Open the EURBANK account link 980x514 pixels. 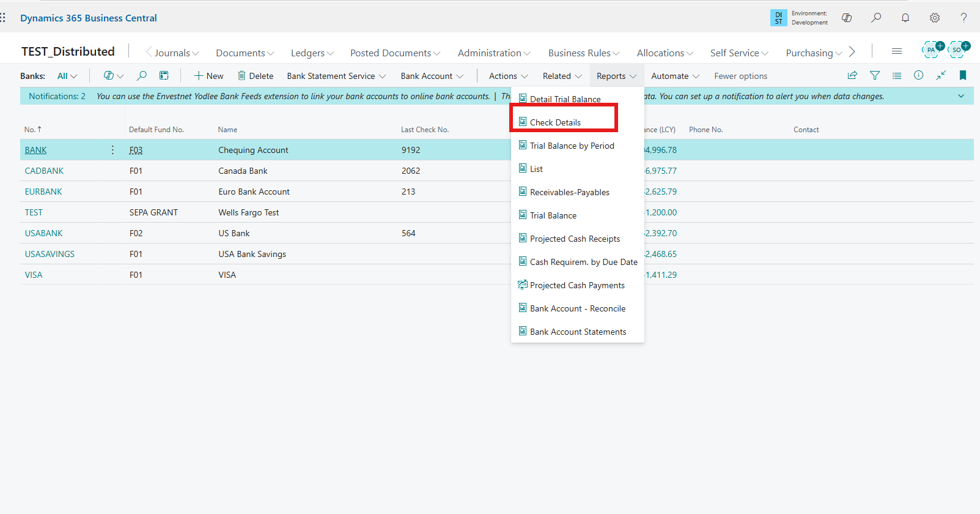pyautogui.click(x=43, y=192)
